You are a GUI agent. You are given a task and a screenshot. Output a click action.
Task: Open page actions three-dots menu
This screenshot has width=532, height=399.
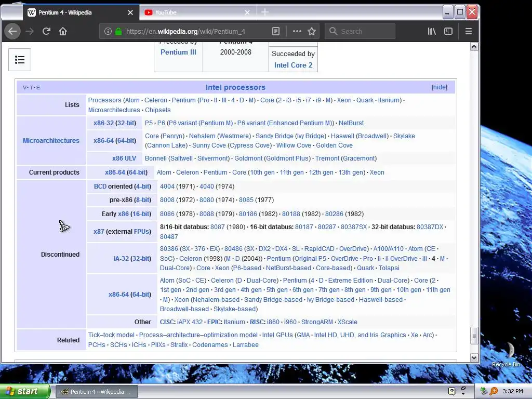[297, 31]
